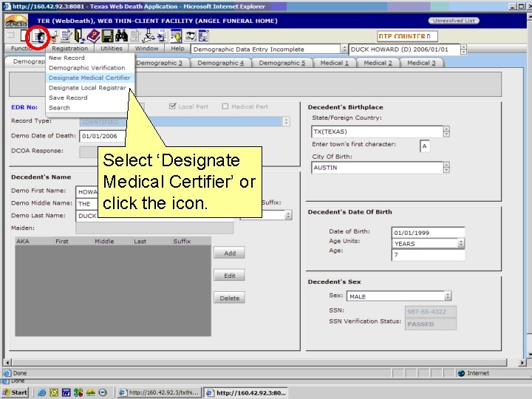Open Windows Media Player from quick launch
Image resolution: width=532 pixels, height=399 pixels.
coord(103,392)
